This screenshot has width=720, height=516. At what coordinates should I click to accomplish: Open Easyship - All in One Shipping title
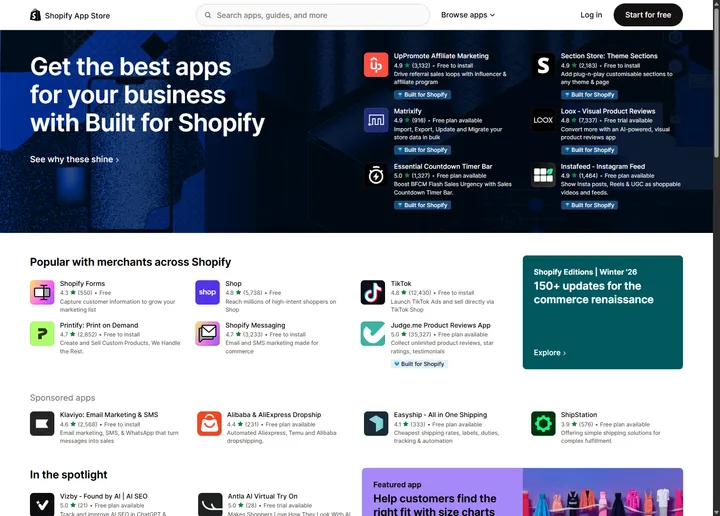[x=440, y=415]
